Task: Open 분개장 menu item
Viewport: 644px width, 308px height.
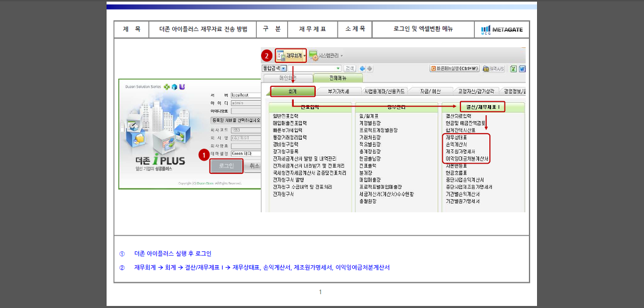Action: click(x=365, y=173)
